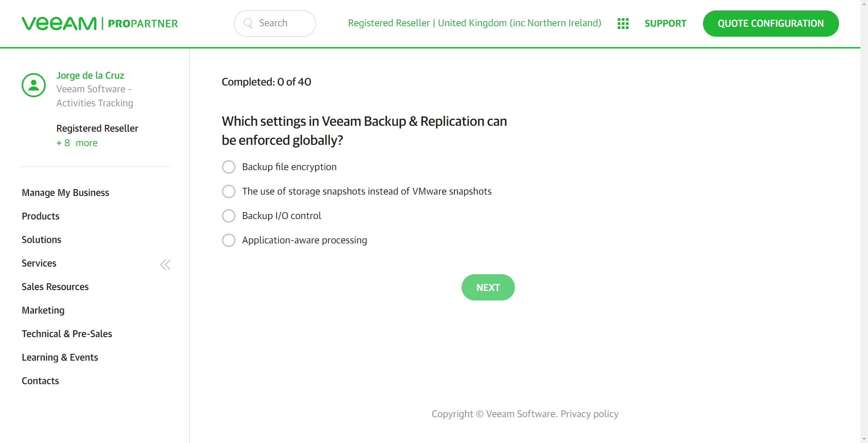The width and height of the screenshot is (868, 443).
Task: Click the Veeam ProPartner logo
Action: point(99,24)
